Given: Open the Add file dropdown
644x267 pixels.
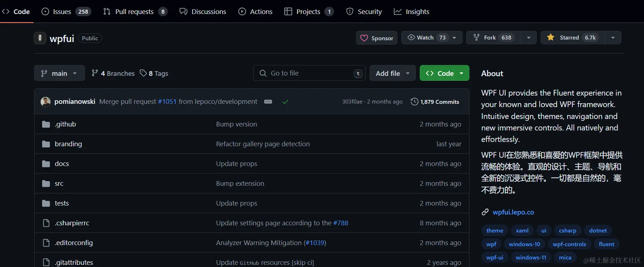Looking at the screenshot, I should (392, 73).
